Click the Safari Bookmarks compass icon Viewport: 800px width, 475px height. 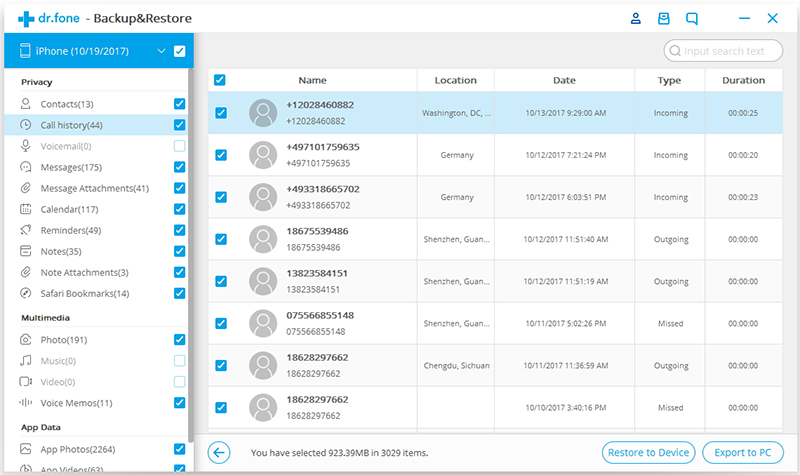point(26,293)
